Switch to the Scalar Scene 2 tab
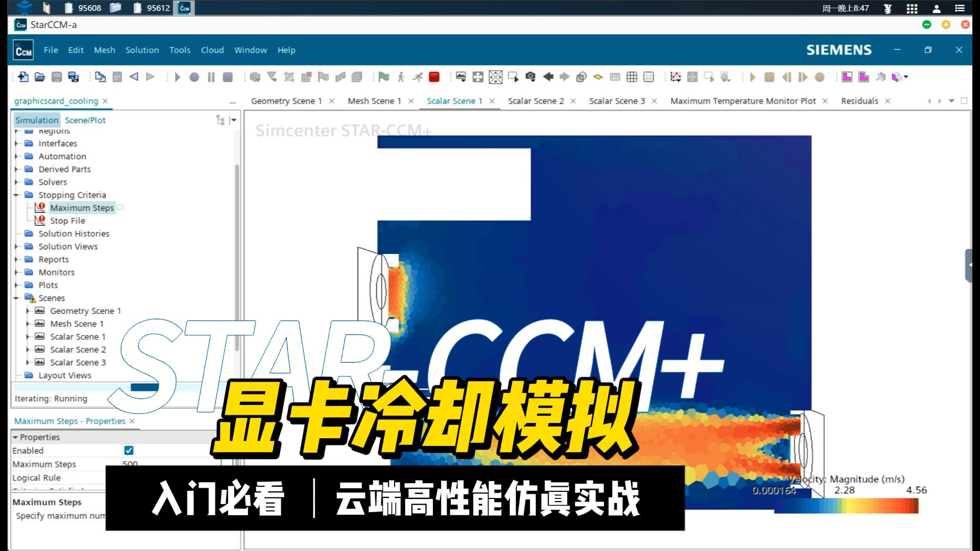980x551 pixels. 536,101
